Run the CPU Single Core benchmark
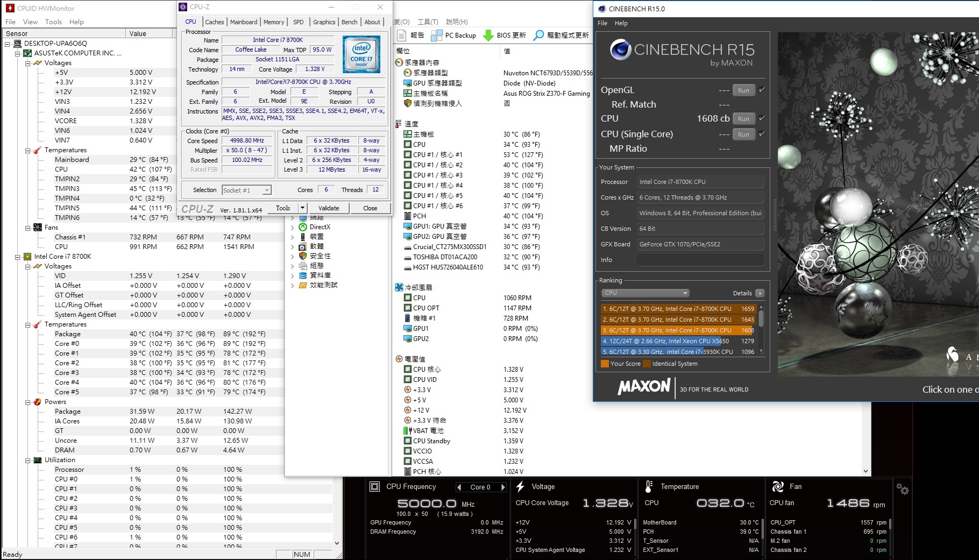 pyautogui.click(x=743, y=134)
